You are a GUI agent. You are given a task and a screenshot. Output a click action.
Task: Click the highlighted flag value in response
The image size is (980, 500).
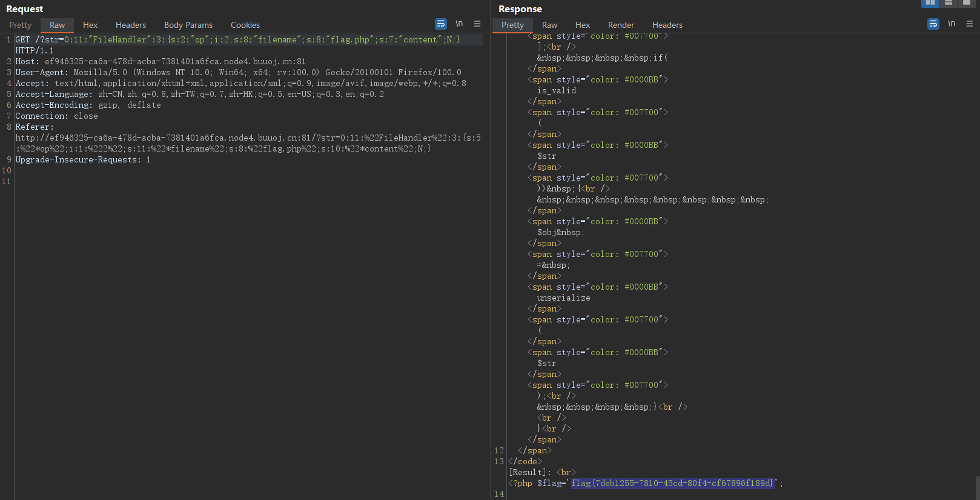pos(672,483)
